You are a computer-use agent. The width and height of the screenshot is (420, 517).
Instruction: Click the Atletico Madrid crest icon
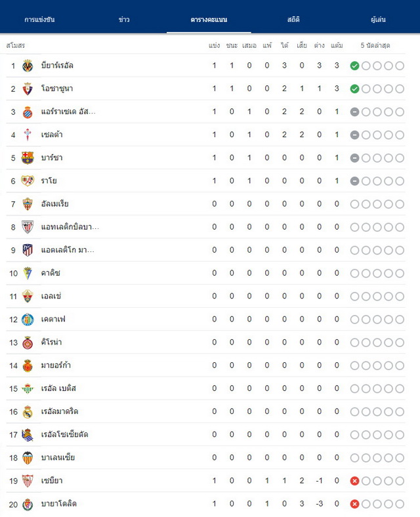tap(28, 250)
